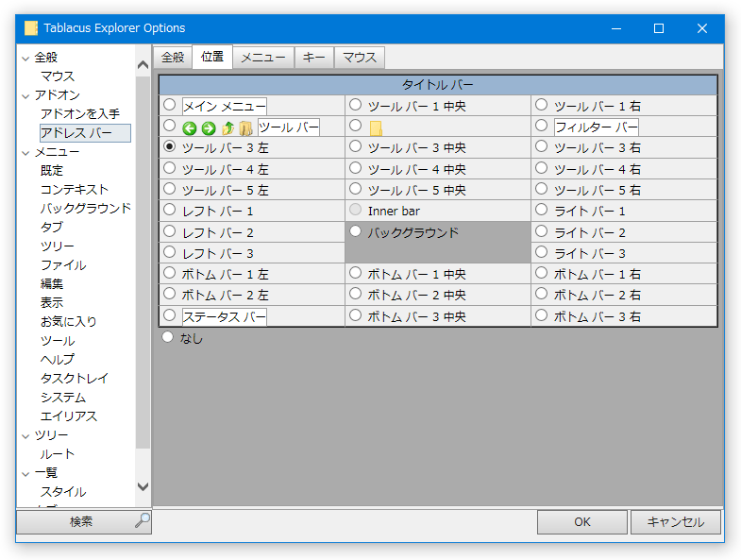The width and height of the screenshot is (741, 560).
Task: Click the tree panel scrollbar thumb
Action: point(143,262)
